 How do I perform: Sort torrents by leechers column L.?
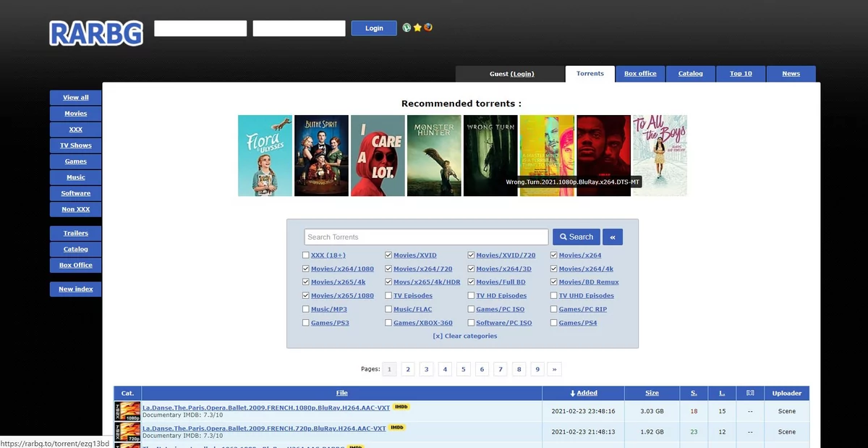[x=722, y=393]
